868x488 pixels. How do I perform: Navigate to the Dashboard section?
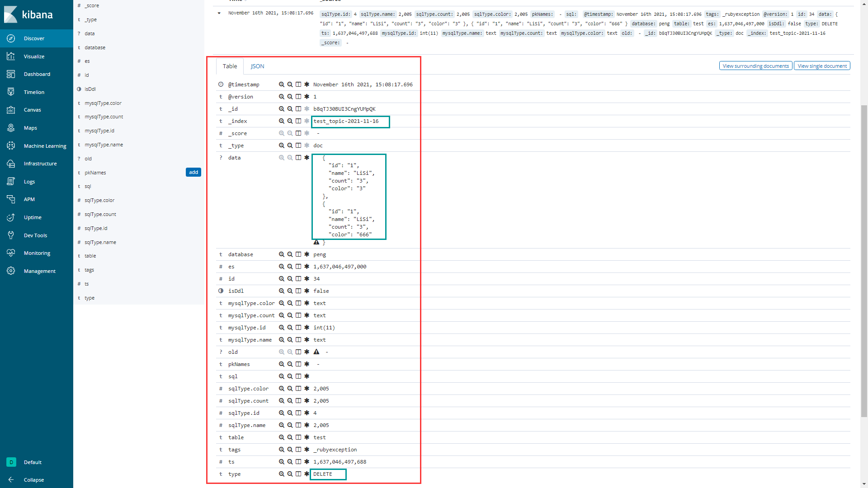tap(36, 73)
